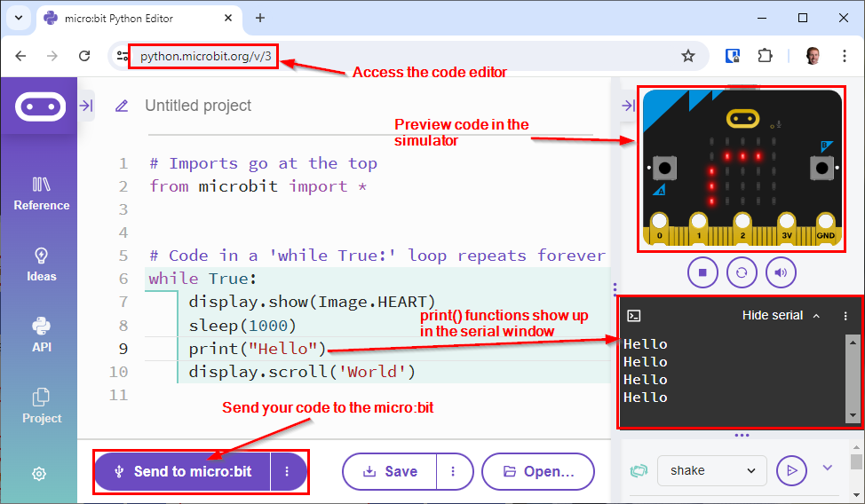Edit the project name pencil icon
This screenshot has height=504, width=865.
[x=122, y=106]
